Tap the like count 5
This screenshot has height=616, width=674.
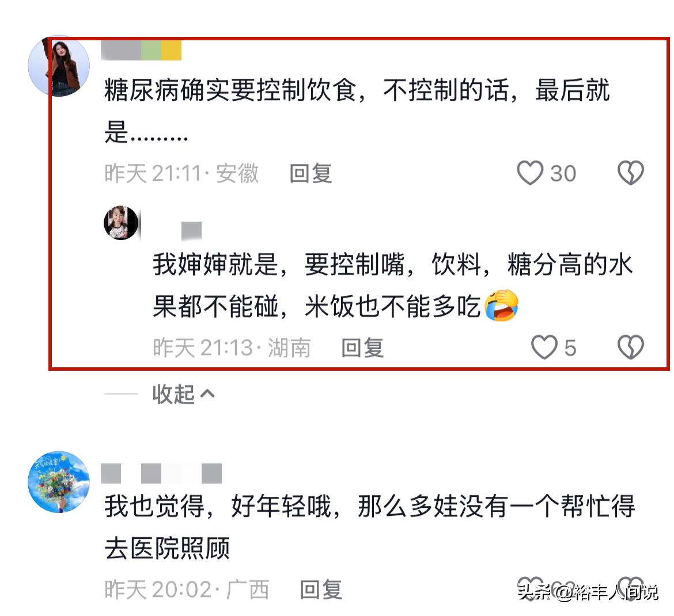570,348
